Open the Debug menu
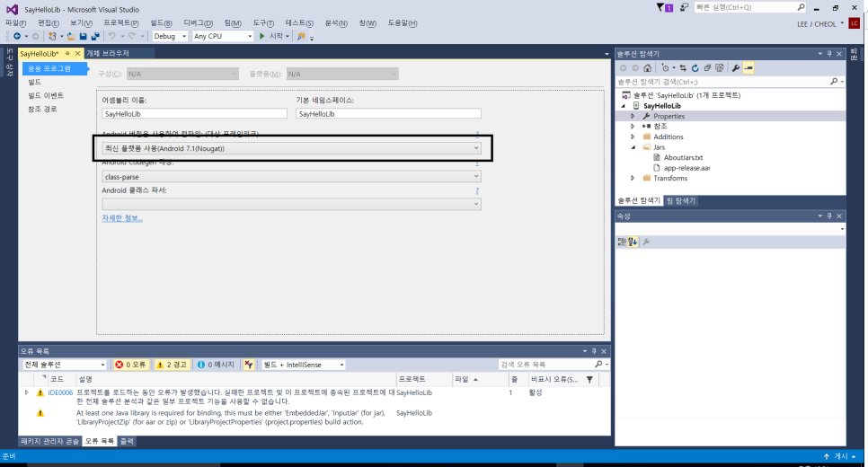 199,23
